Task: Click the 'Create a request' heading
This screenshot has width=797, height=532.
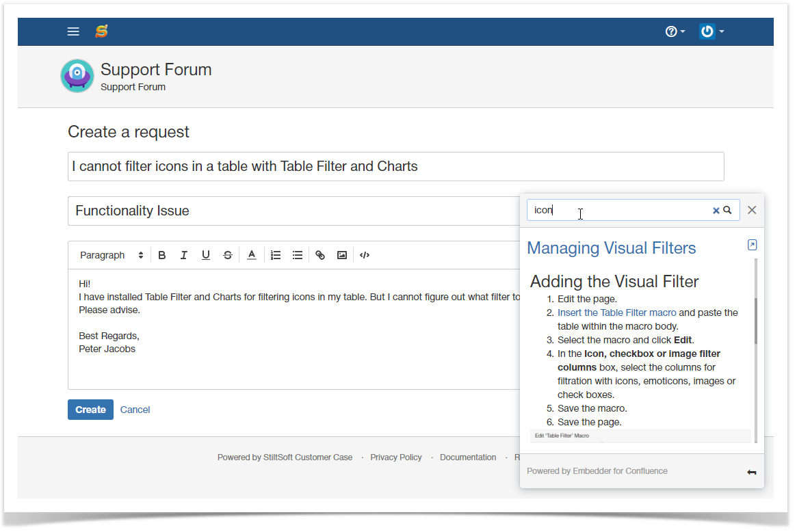Action: (x=129, y=132)
